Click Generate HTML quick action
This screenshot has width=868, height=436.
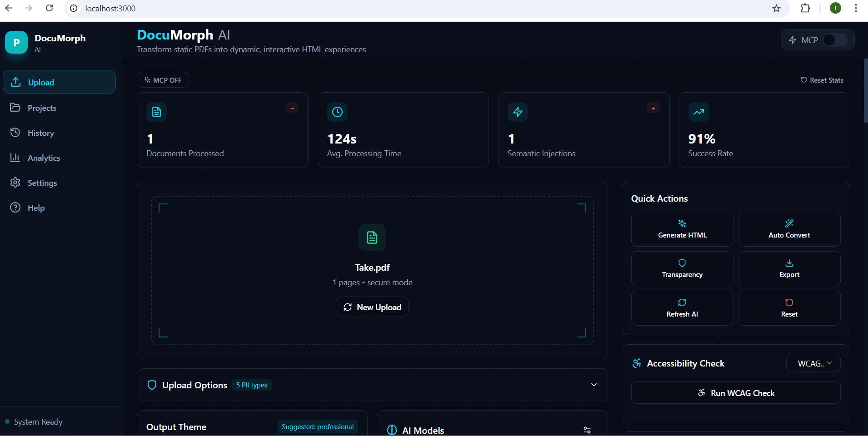682,229
